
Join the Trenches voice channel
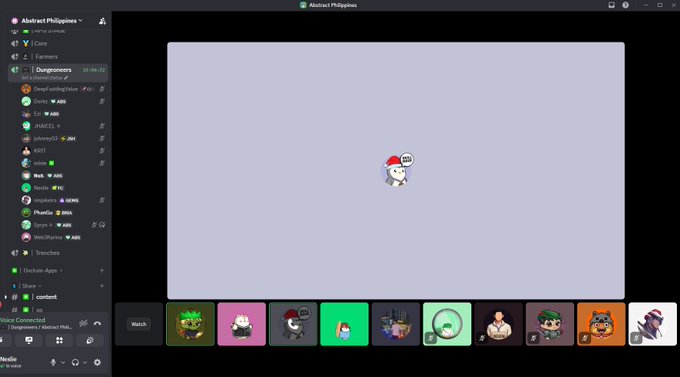point(58,252)
